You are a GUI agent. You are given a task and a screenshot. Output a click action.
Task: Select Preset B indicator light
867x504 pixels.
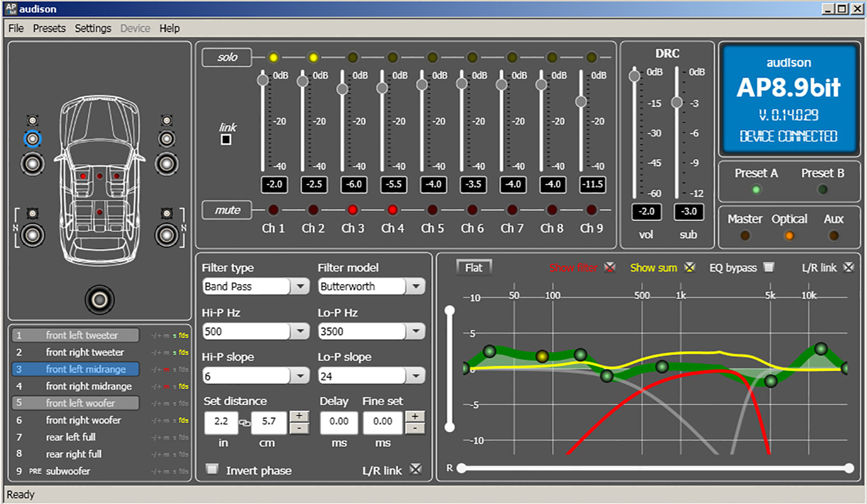(823, 190)
